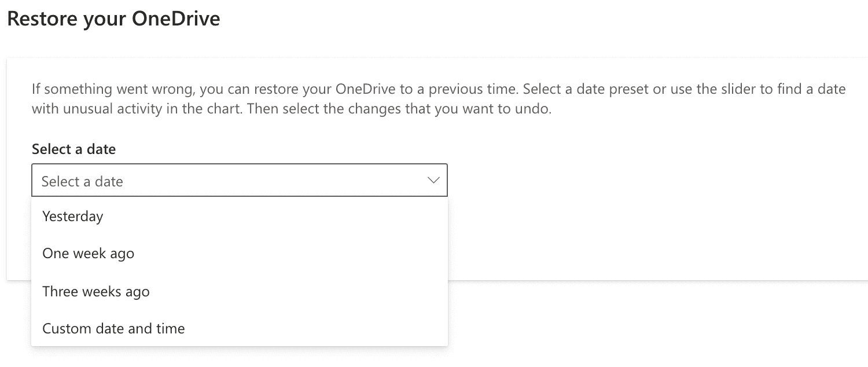
Task: Click the bold "Select a date" label
Action: pos(73,149)
